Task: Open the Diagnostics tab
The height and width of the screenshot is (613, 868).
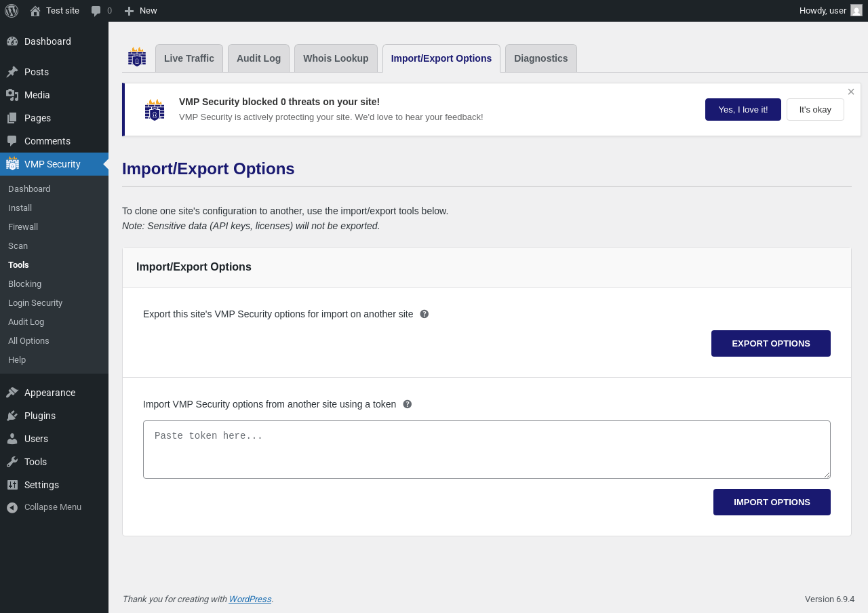Action: click(x=541, y=58)
